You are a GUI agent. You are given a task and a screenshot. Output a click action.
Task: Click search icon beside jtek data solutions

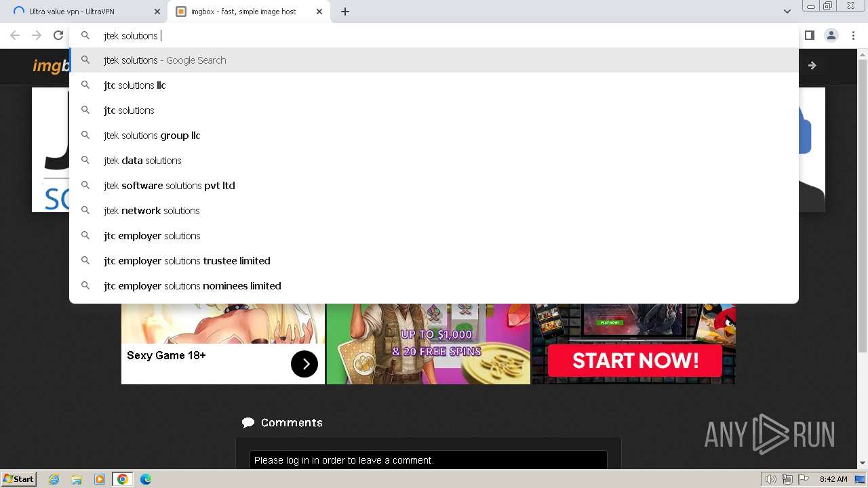point(85,161)
